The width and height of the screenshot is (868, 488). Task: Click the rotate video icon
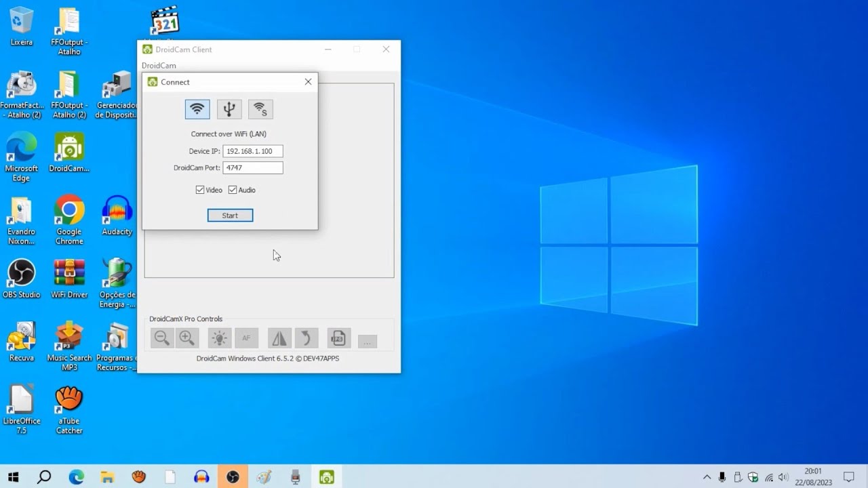[306, 338]
